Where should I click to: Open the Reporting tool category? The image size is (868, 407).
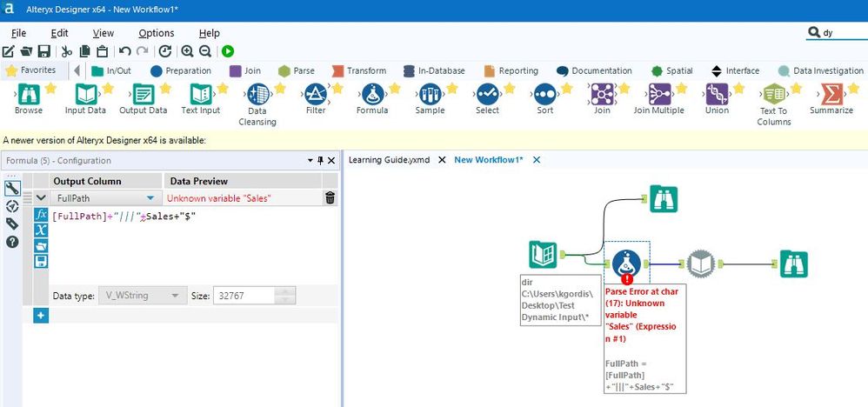(x=511, y=71)
